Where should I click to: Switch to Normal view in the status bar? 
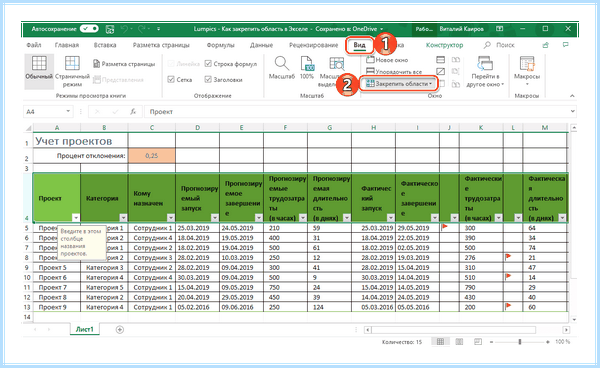(440, 342)
